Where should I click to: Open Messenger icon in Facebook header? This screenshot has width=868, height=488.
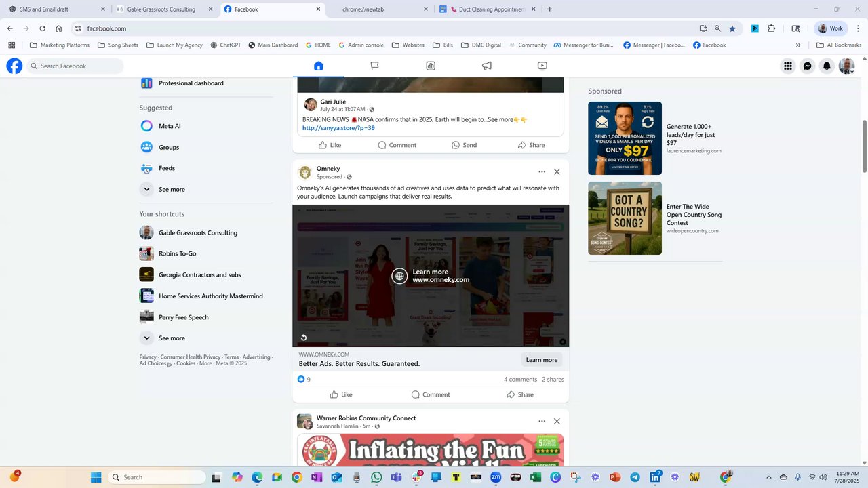808,66
